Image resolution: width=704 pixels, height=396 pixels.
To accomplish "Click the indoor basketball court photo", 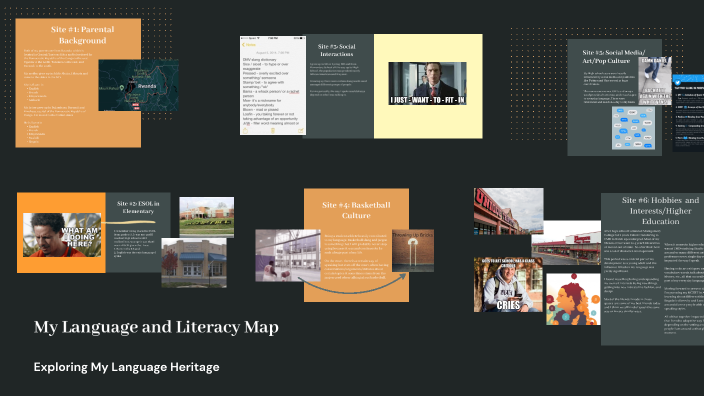I will pyautogui.click(x=288, y=255).
